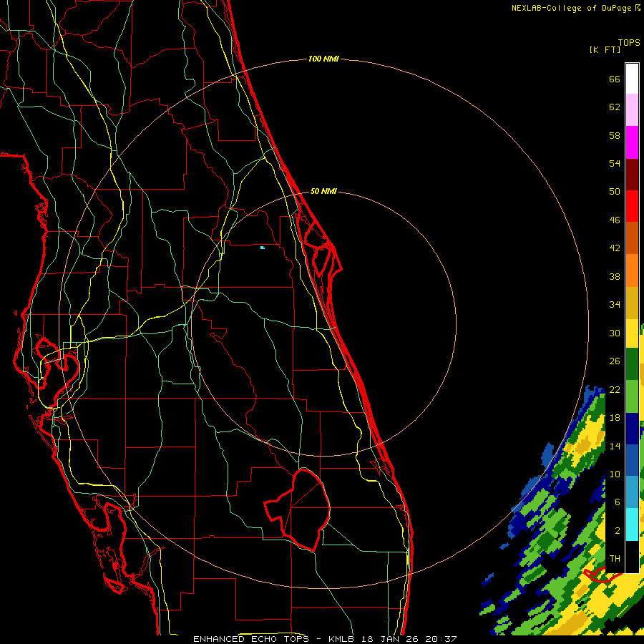Click the "KMLB" station identifier
The height and width of the screenshot is (644, 644).
(x=342, y=639)
